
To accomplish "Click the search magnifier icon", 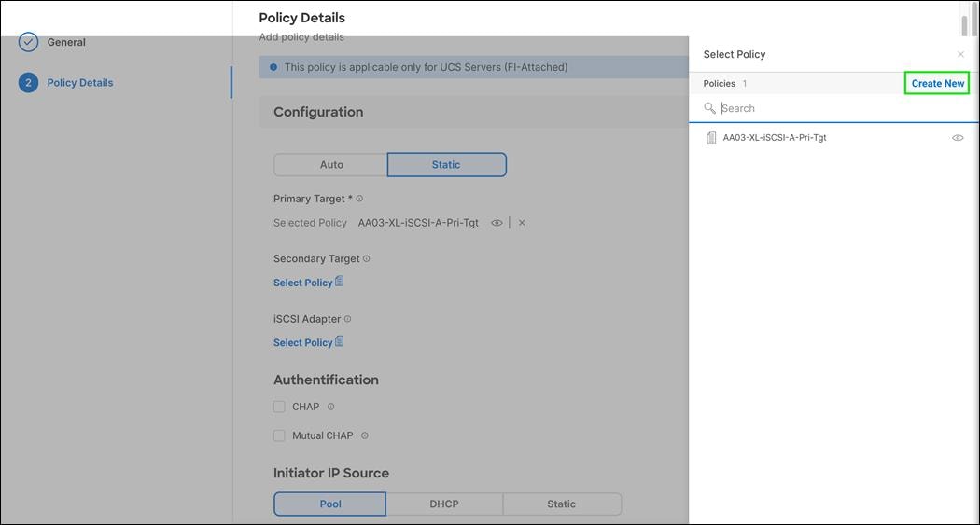I will 709,108.
